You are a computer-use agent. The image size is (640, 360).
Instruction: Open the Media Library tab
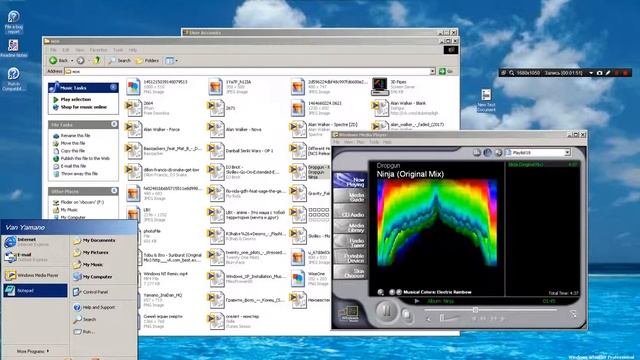pos(351,227)
